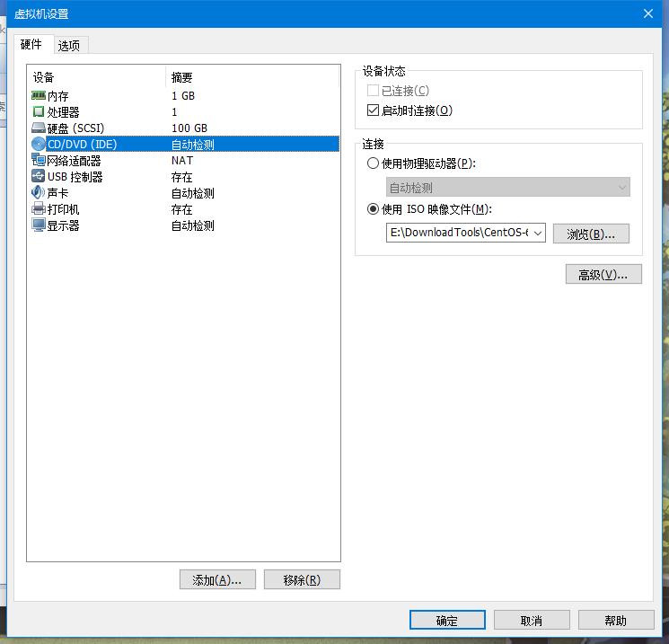Select the CD/DVD (IDE) row label
669x644 pixels.
tap(82, 145)
